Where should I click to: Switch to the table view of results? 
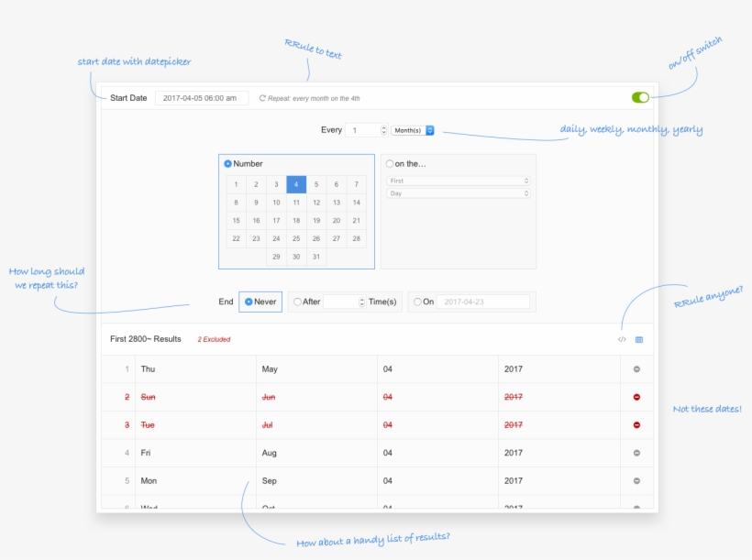(639, 338)
